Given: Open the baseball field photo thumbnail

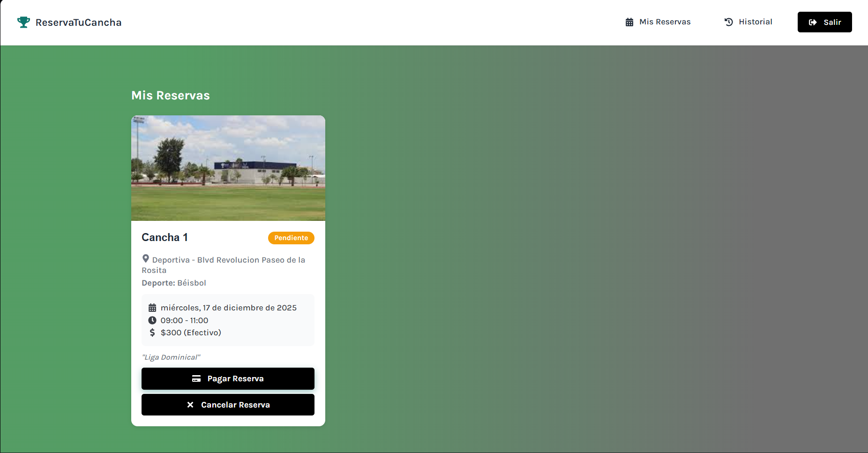Looking at the screenshot, I should [x=228, y=168].
